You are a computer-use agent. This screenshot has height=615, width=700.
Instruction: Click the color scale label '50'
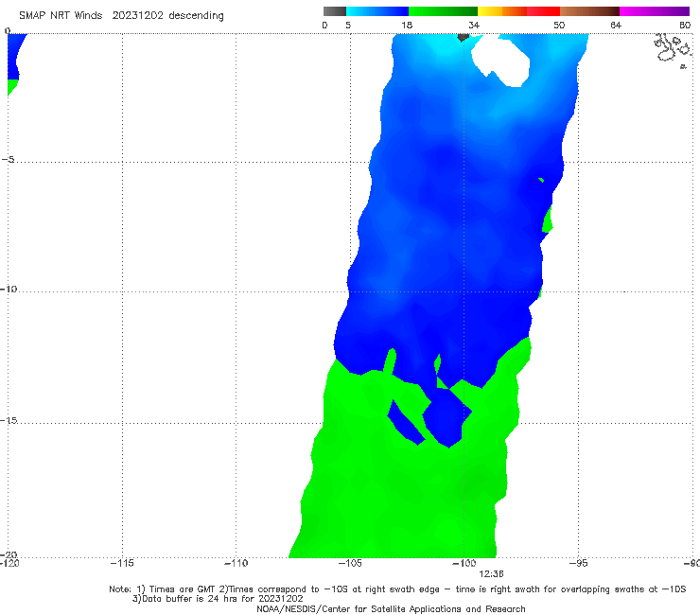click(x=559, y=25)
